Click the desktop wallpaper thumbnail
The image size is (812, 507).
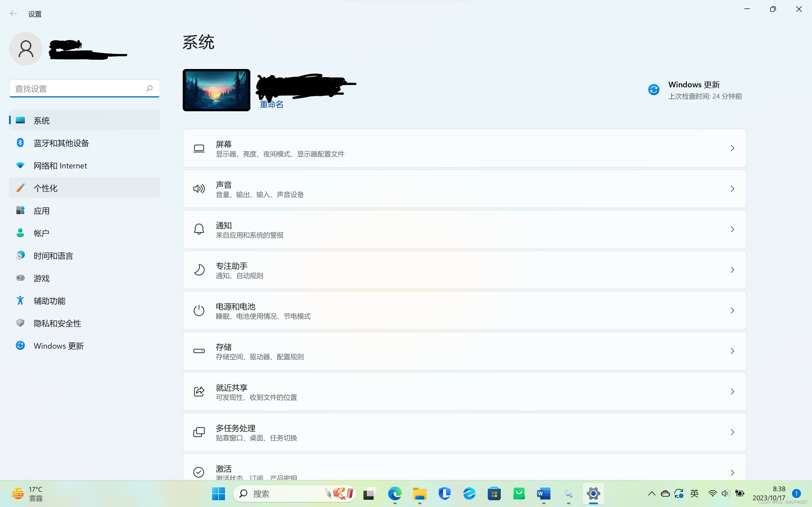[217, 90]
